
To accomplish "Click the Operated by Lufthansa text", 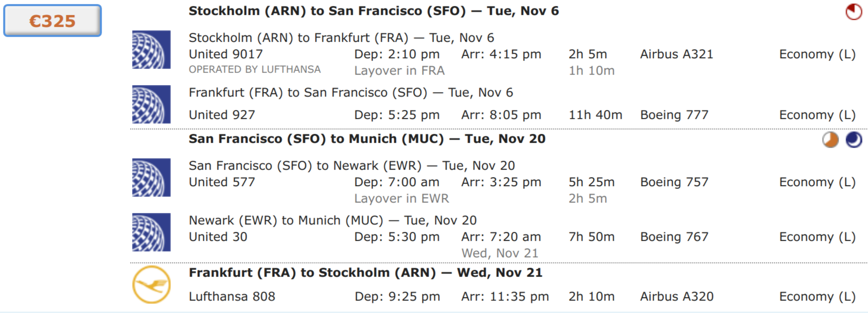I will 255,70.
